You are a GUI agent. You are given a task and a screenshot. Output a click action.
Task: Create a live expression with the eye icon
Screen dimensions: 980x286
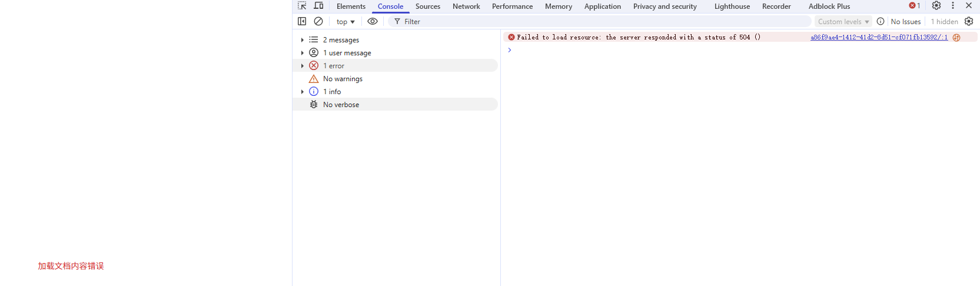[x=373, y=21]
